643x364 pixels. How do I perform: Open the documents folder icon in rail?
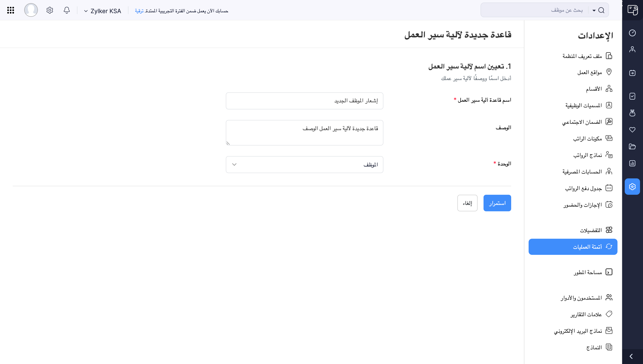[632, 147]
